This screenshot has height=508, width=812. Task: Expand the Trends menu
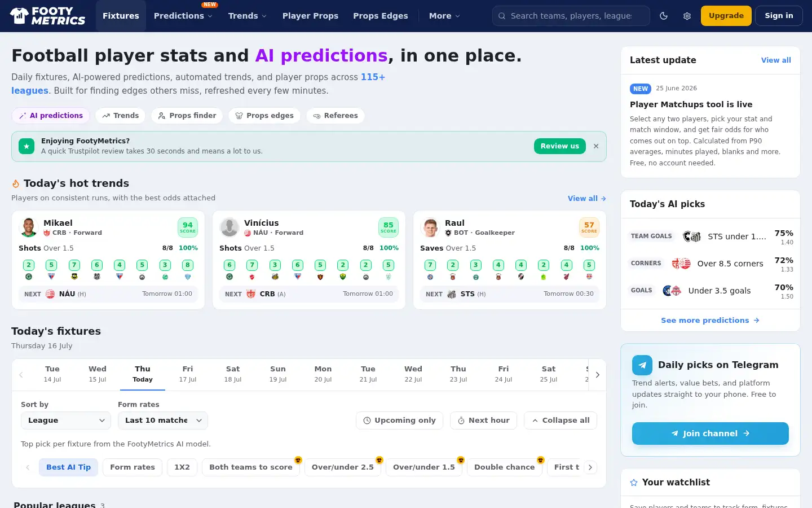248,16
